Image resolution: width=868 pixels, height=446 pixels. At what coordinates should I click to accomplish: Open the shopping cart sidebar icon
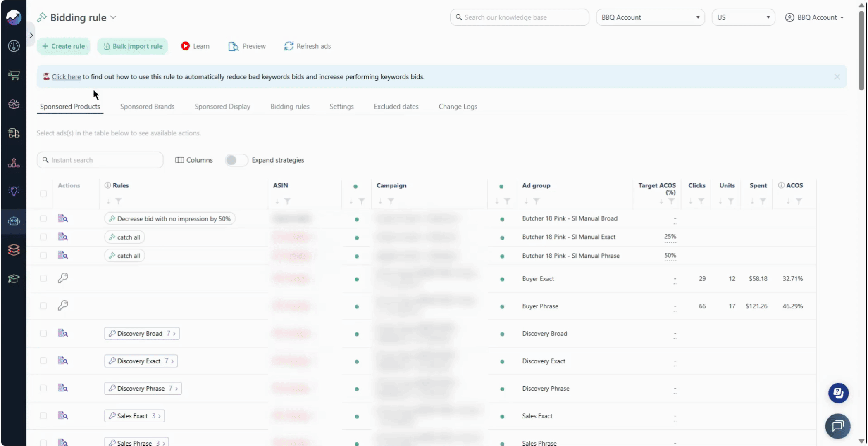14,75
